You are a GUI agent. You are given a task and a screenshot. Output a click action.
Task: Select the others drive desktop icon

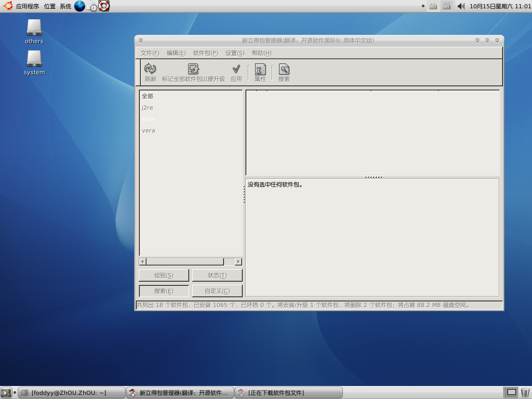(34, 32)
